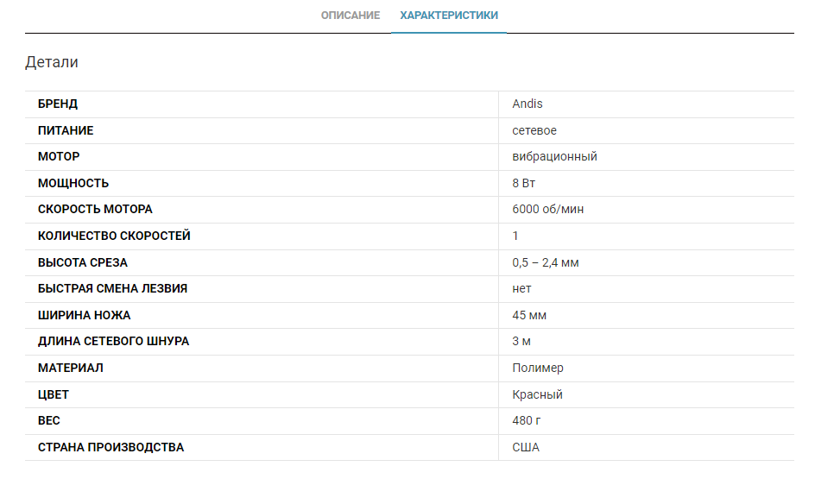Select the ХАРАКТЕРИСТИКИ tab
This screenshot has height=504, width=834.
449,16
